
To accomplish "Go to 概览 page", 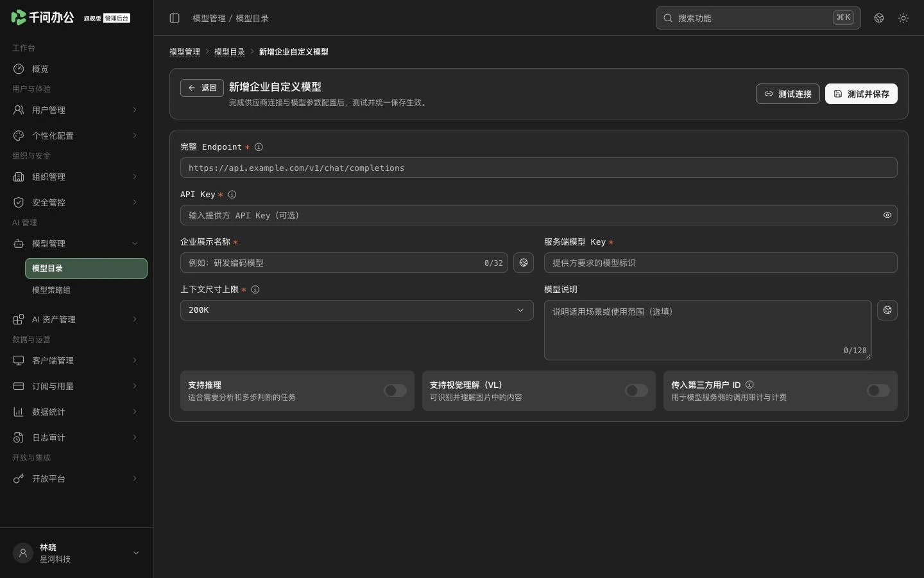I will point(77,69).
